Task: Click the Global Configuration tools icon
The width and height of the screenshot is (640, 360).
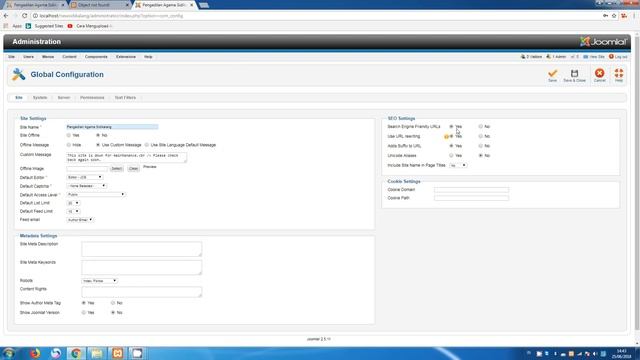Action: click(18, 74)
